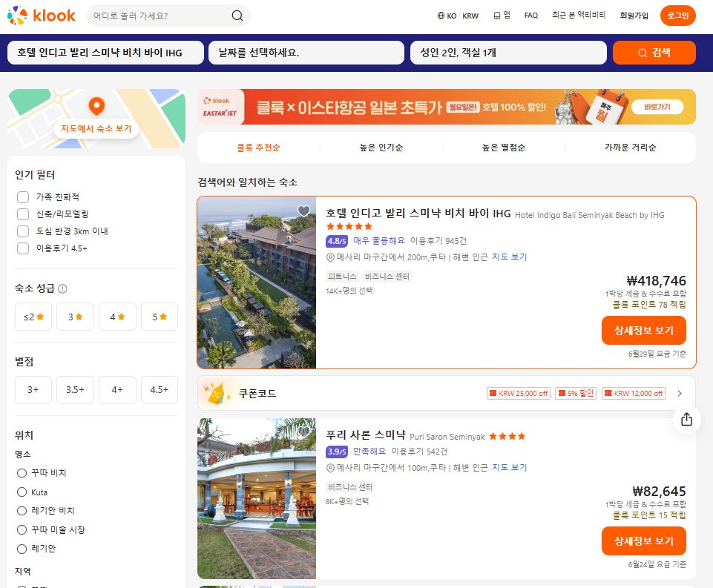This screenshot has width=713, height=588.
Task: Click the 푸리 사론 스미냑 title
Action: click(x=366, y=435)
